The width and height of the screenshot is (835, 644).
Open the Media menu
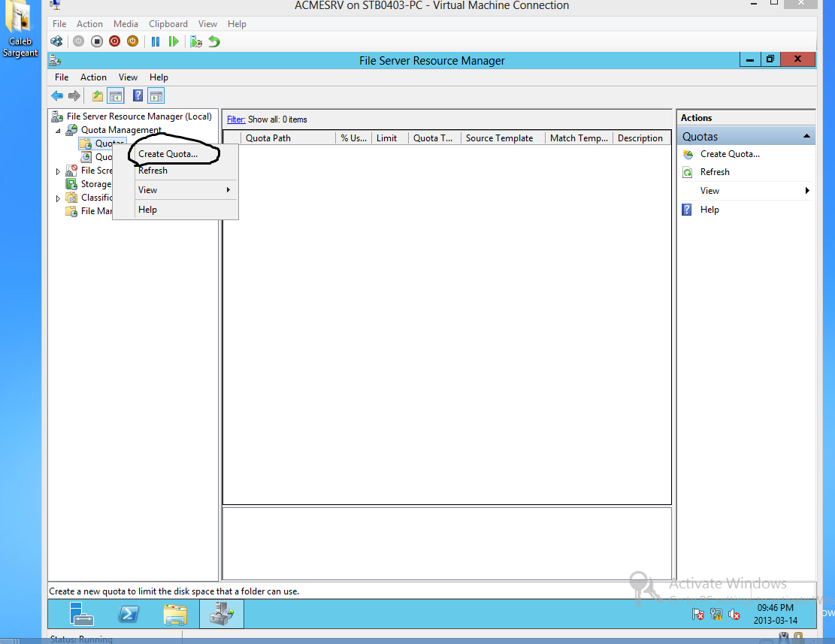tap(126, 24)
